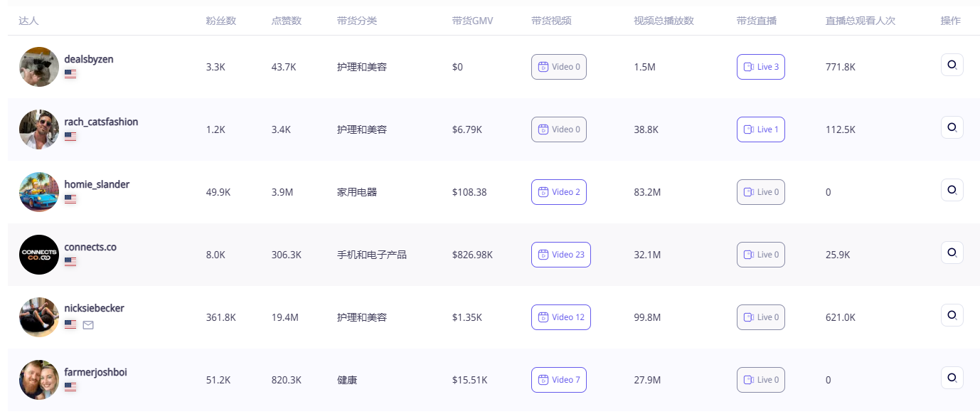Open search action for connects.co row
Screen dimensions: 980x419
(952, 253)
